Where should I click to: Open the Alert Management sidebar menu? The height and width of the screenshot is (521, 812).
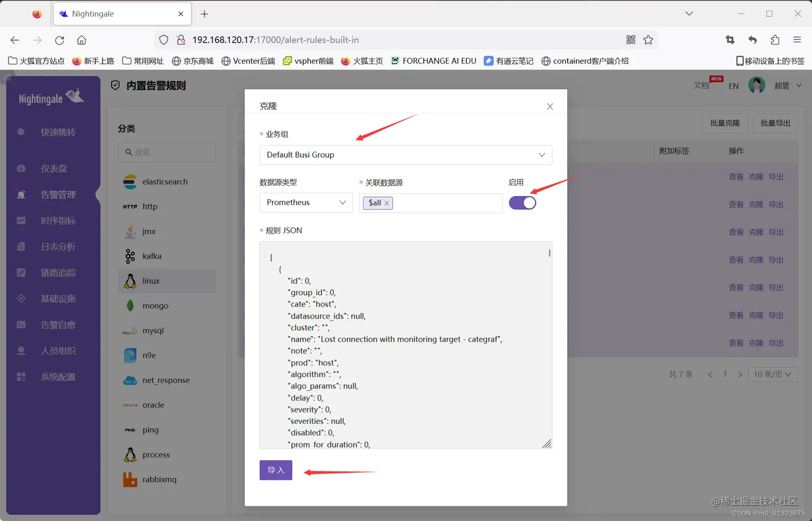pyautogui.click(x=53, y=194)
